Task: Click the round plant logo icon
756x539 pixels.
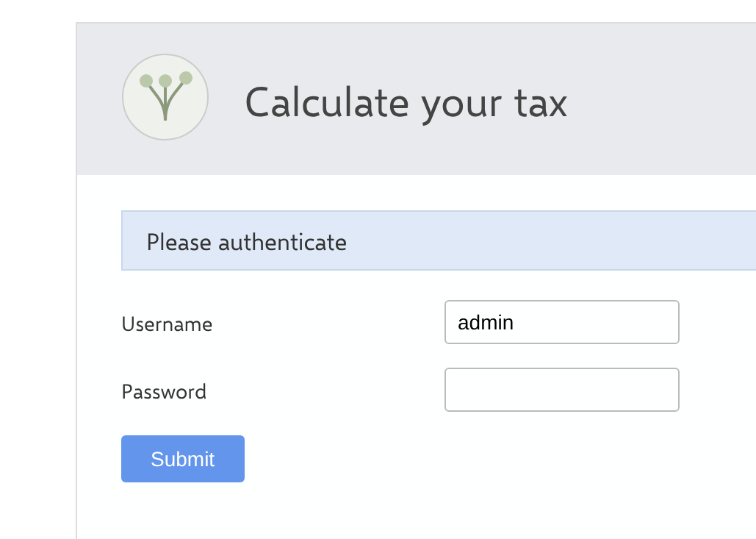Action: pyautogui.click(x=165, y=97)
